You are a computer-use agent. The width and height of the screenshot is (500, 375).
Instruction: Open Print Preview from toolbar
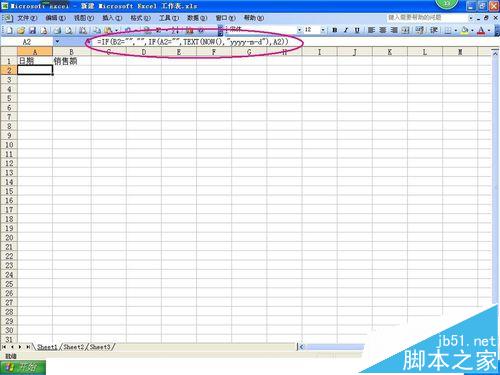69,31
